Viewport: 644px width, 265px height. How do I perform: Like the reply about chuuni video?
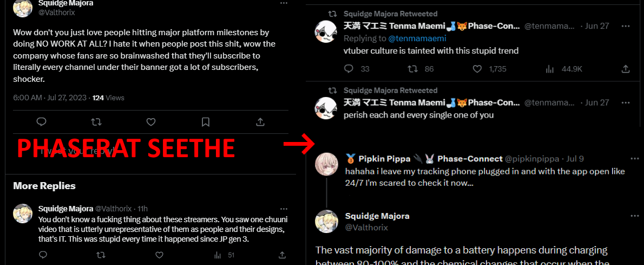coord(160,255)
